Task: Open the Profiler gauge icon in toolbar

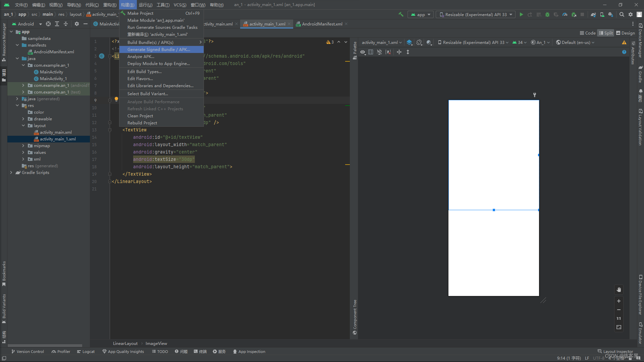Action: tap(565, 14)
